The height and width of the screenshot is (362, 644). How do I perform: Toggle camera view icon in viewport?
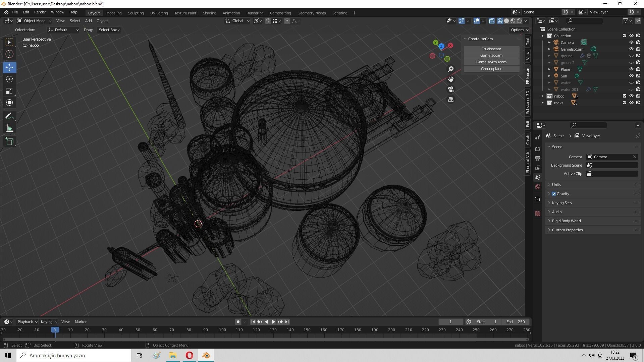pos(451,89)
